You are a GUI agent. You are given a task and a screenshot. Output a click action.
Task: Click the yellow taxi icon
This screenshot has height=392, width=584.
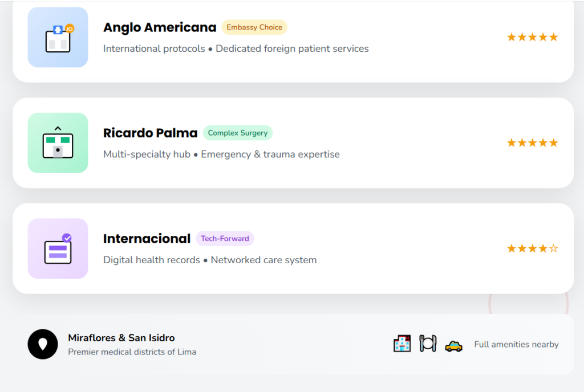tap(453, 345)
